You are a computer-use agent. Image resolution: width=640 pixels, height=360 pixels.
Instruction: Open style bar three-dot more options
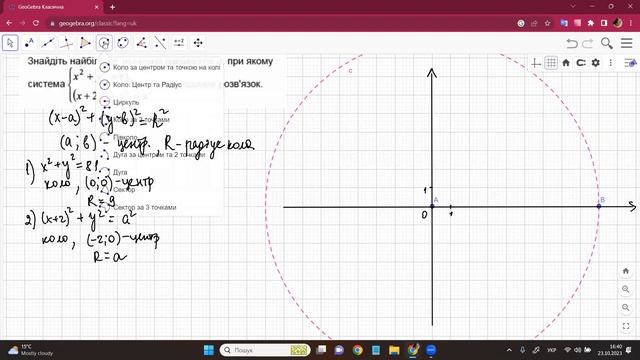tap(611, 63)
